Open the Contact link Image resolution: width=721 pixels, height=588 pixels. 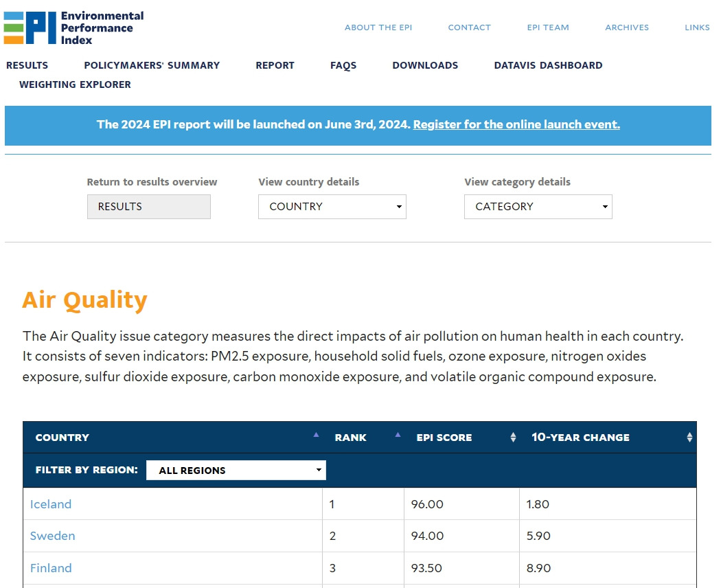click(470, 27)
